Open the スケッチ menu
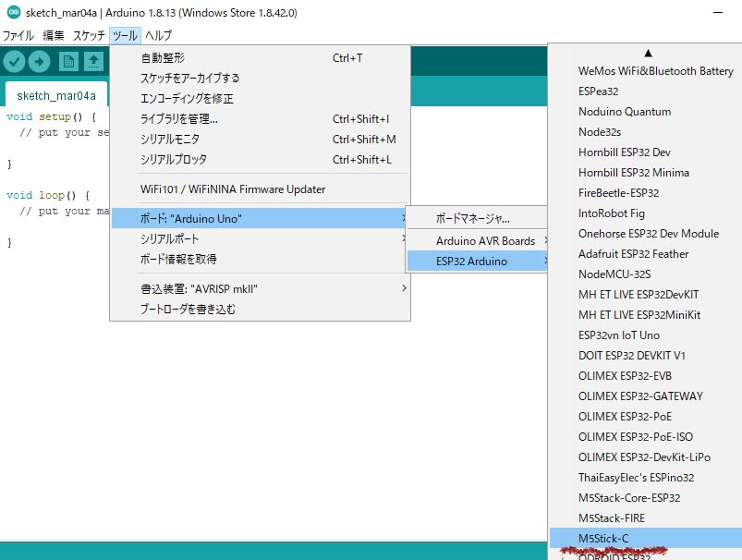 click(x=89, y=35)
